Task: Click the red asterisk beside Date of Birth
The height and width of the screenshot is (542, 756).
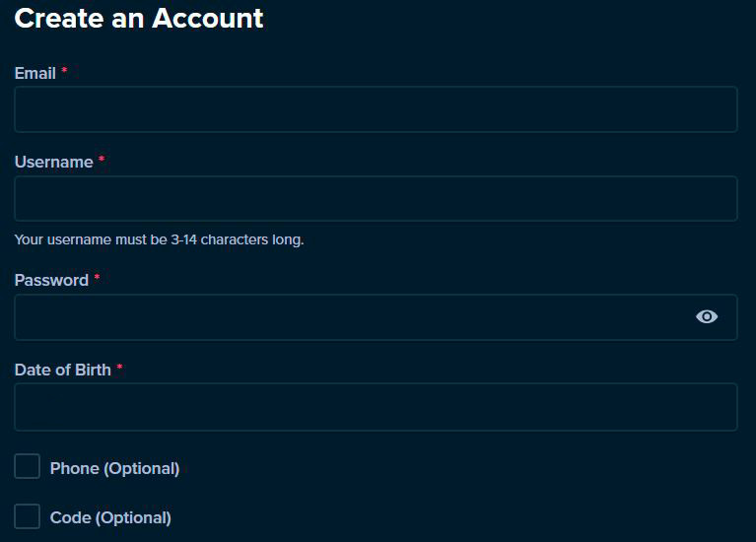Action: pos(119,368)
